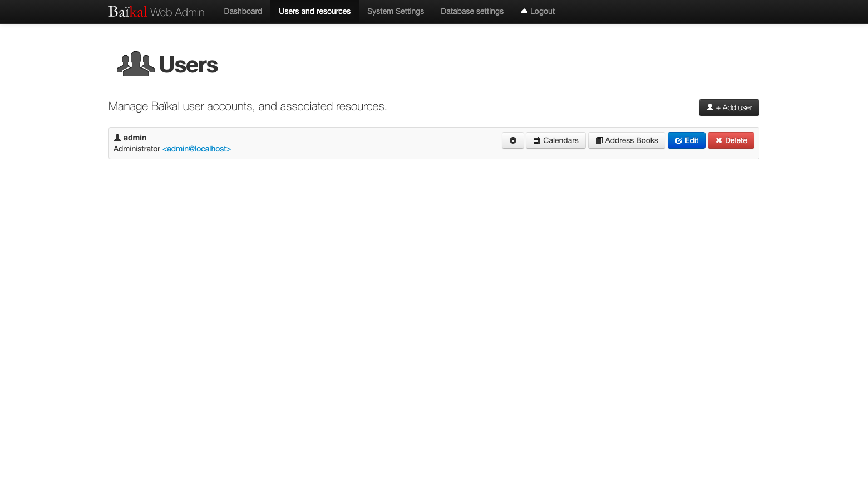Click the Users group icon in heading
The width and height of the screenshot is (868, 489).
pos(135,64)
